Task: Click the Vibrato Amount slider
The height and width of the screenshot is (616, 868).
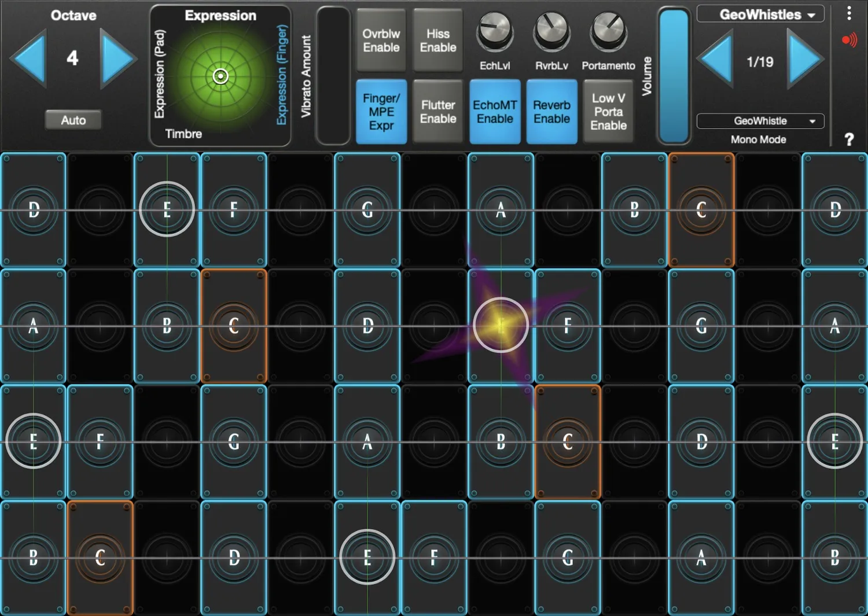Action: [x=333, y=76]
